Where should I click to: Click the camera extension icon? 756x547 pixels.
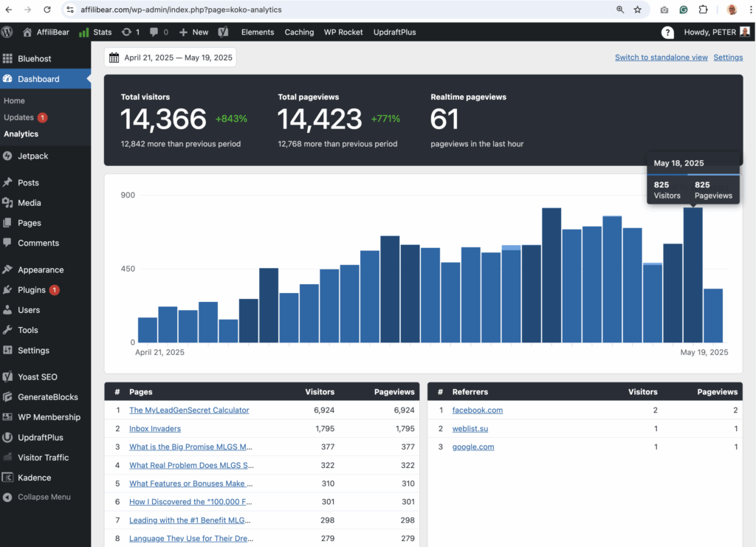point(664,10)
